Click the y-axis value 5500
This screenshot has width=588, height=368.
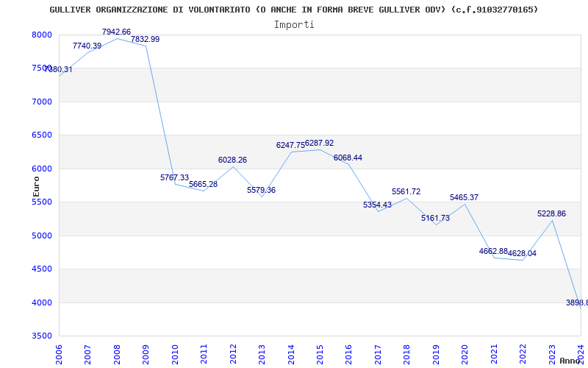[x=42, y=202]
